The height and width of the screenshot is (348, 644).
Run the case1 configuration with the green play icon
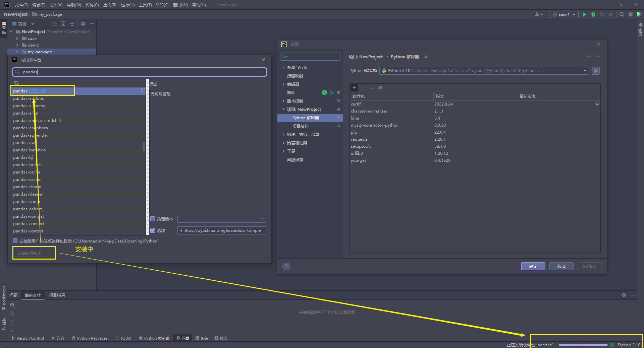point(585,14)
